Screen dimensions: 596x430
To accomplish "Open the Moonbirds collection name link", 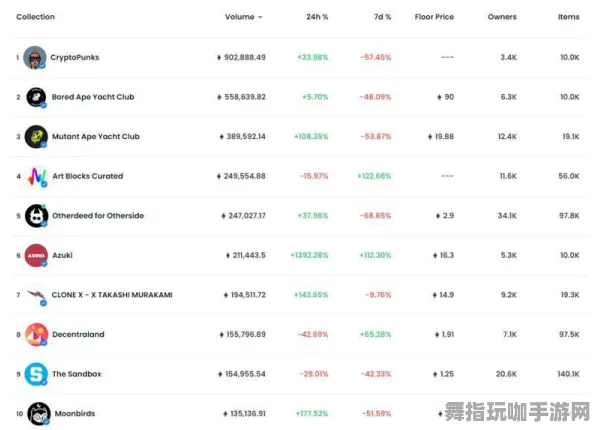I will coord(75,413).
